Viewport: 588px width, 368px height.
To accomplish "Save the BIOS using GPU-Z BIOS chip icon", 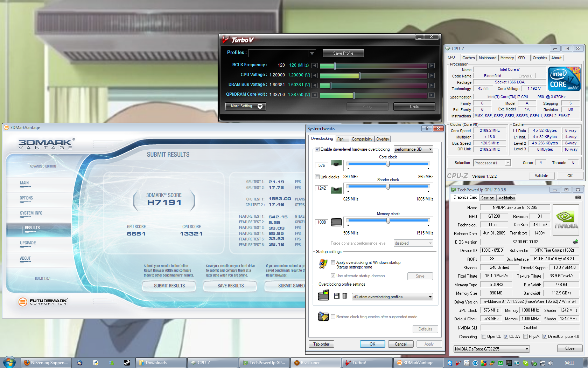I will [x=575, y=242].
